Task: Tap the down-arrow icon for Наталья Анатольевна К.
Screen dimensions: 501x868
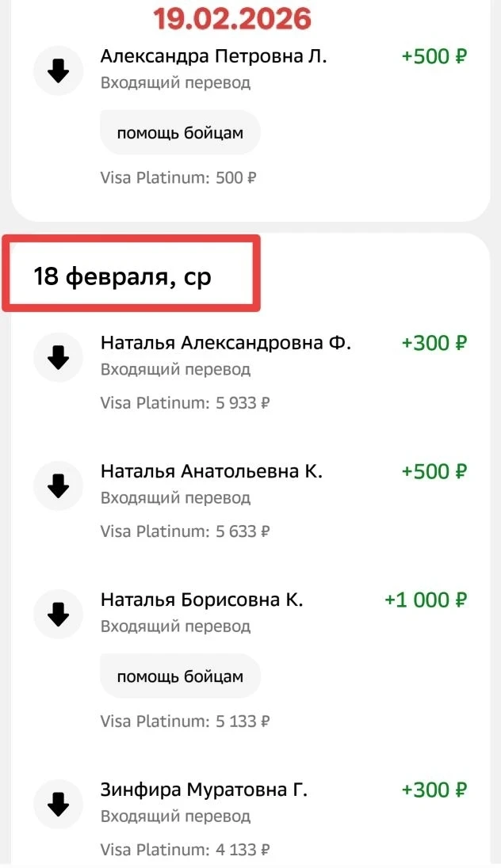Action: (x=58, y=486)
